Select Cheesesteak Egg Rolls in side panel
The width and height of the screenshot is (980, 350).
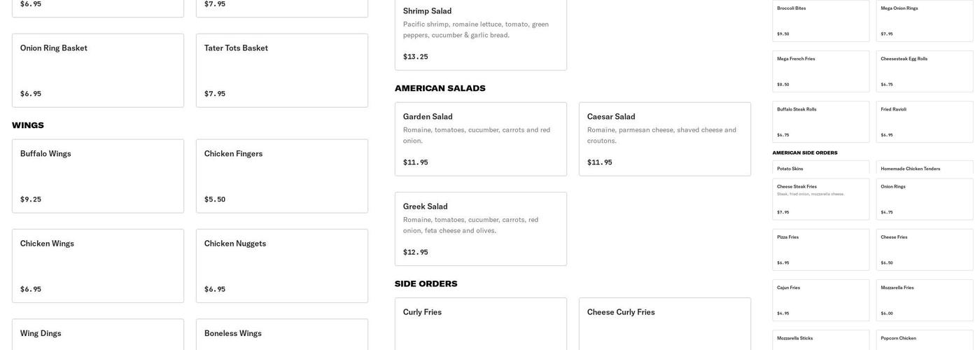pos(924,71)
